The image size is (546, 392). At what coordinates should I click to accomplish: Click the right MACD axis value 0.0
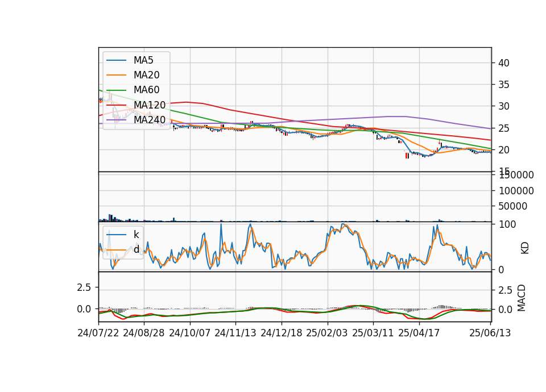[506, 310]
